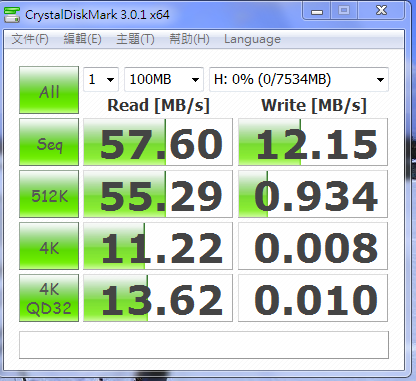This screenshot has height=381, width=416.
Task: Click the CrystalDiskMark app icon in title bar
Action: pos(12,15)
